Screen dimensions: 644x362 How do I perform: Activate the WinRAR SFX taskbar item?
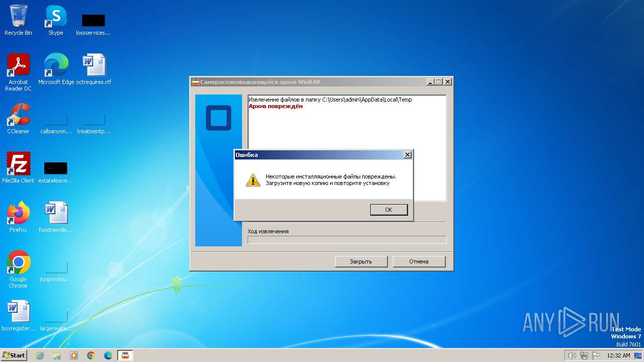125,355
